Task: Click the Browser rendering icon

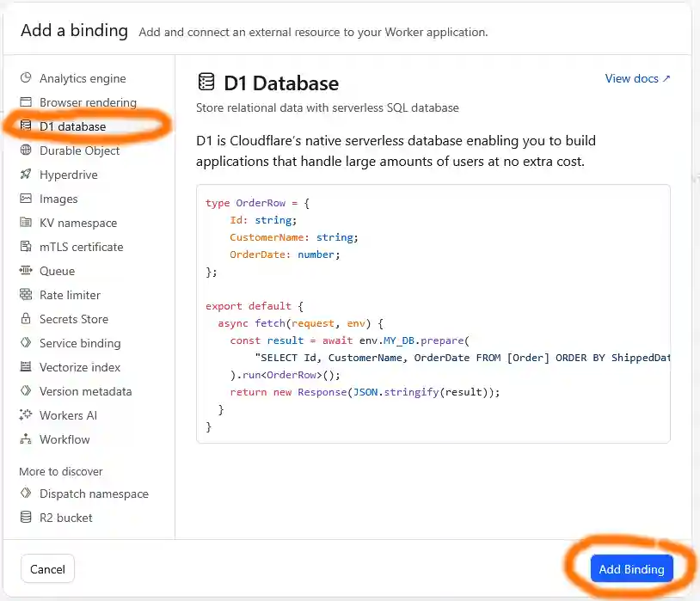Action: tap(26, 102)
